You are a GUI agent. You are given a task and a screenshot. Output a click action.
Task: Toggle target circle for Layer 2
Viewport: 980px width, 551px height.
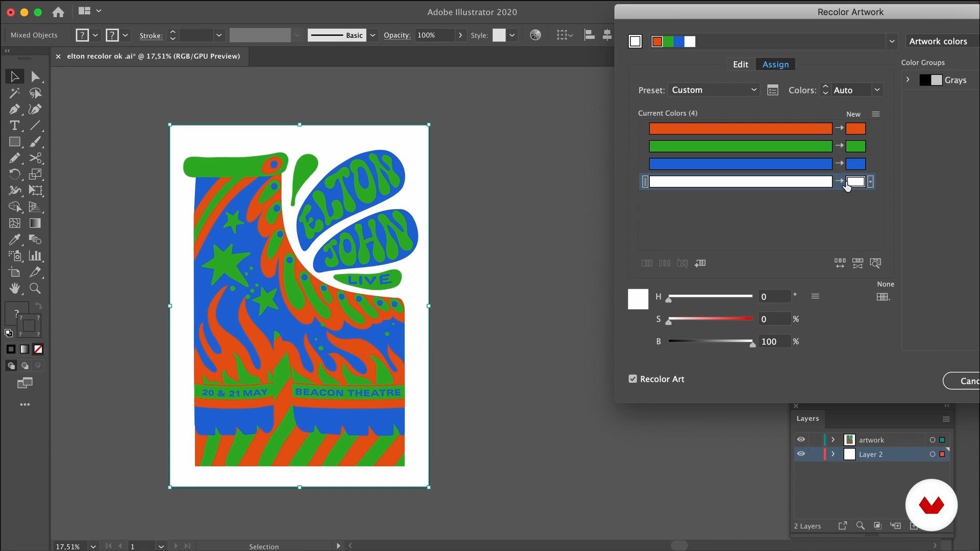[933, 454]
